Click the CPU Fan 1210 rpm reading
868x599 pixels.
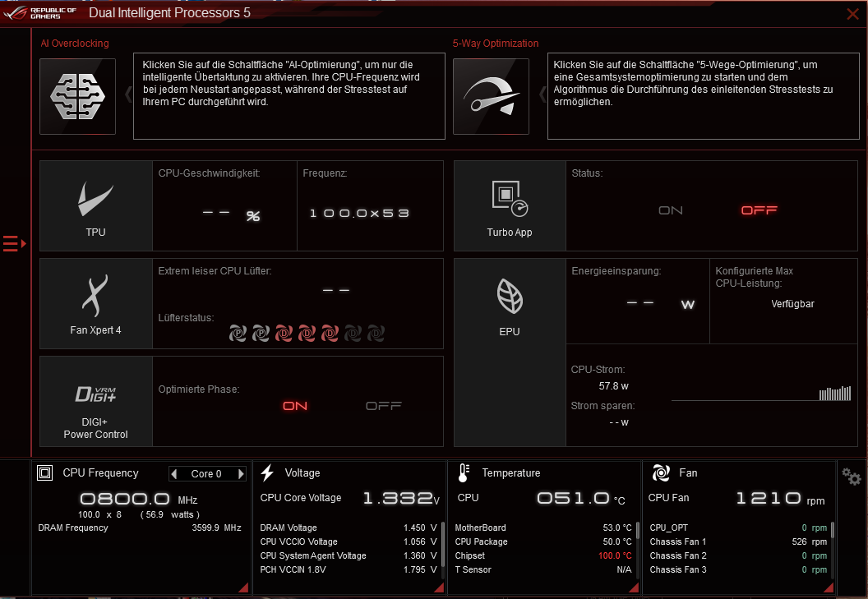(x=780, y=498)
